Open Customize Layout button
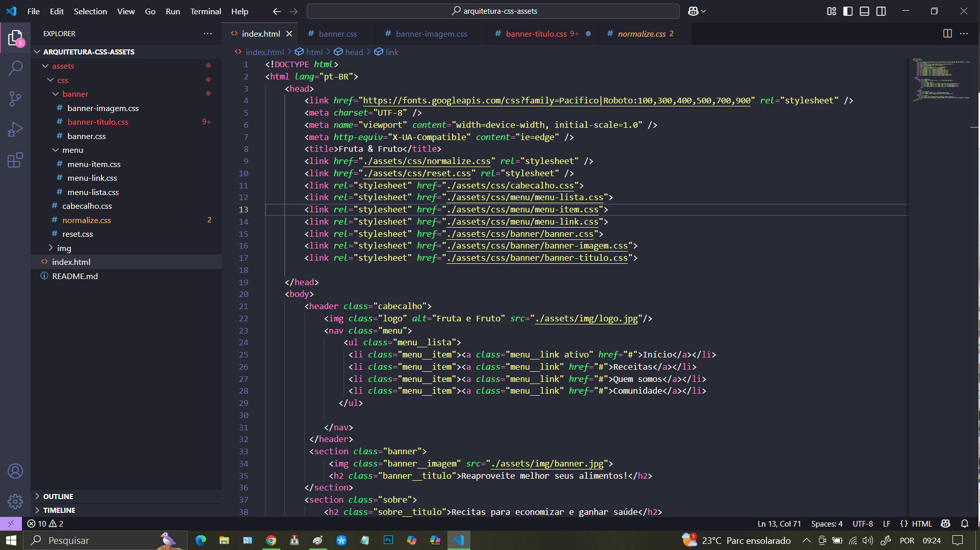Screen dimensions: 980x550 (x=831, y=11)
